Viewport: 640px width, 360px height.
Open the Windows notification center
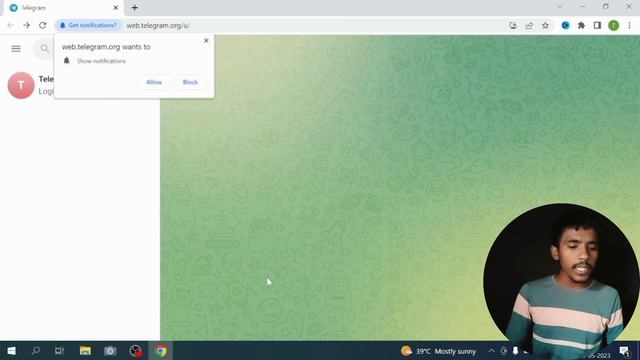(x=624, y=351)
